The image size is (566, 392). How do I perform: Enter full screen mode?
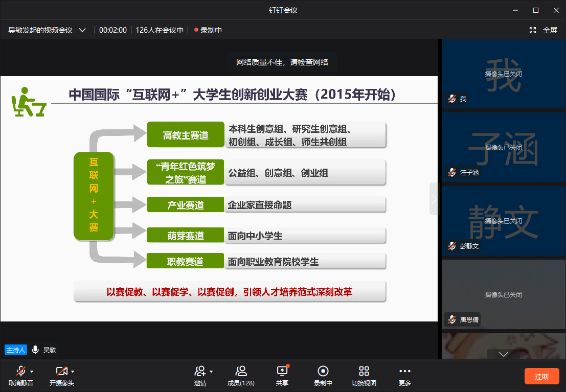click(x=543, y=30)
